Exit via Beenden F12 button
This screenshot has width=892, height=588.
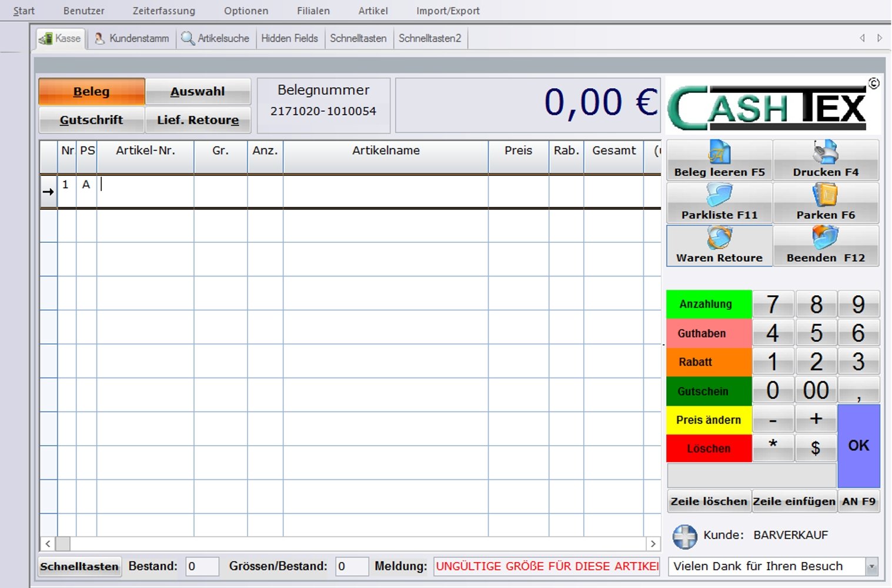tap(826, 246)
